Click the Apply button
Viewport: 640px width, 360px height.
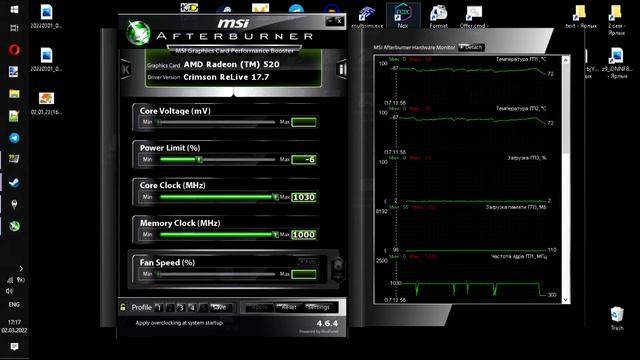[259, 307]
